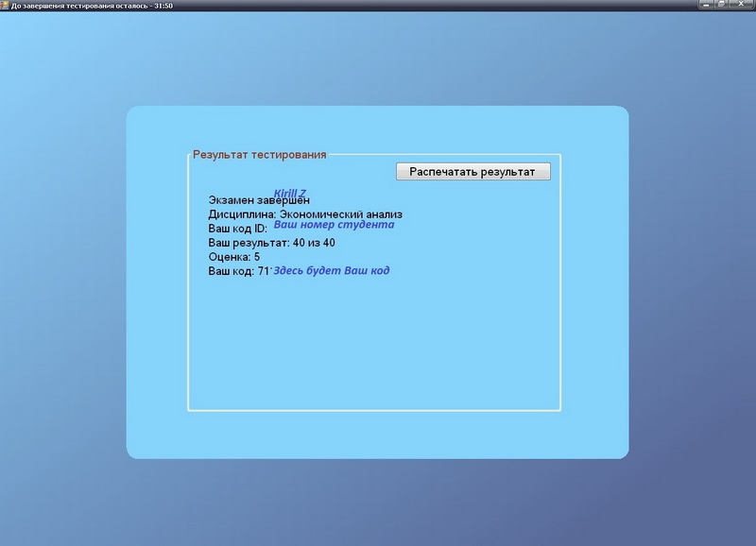Screen dimensions: 756x546
Task: Click the Результат тестирования group heading
Action: coord(259,154)
